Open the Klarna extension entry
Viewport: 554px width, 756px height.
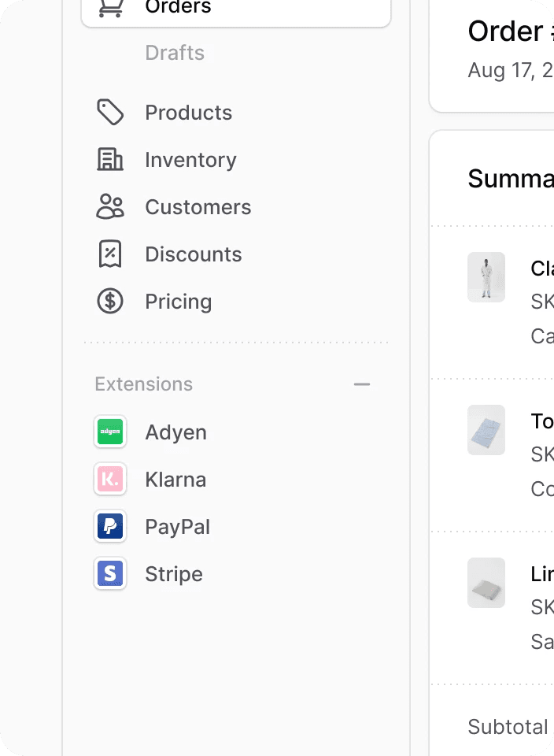pos(175,479)
